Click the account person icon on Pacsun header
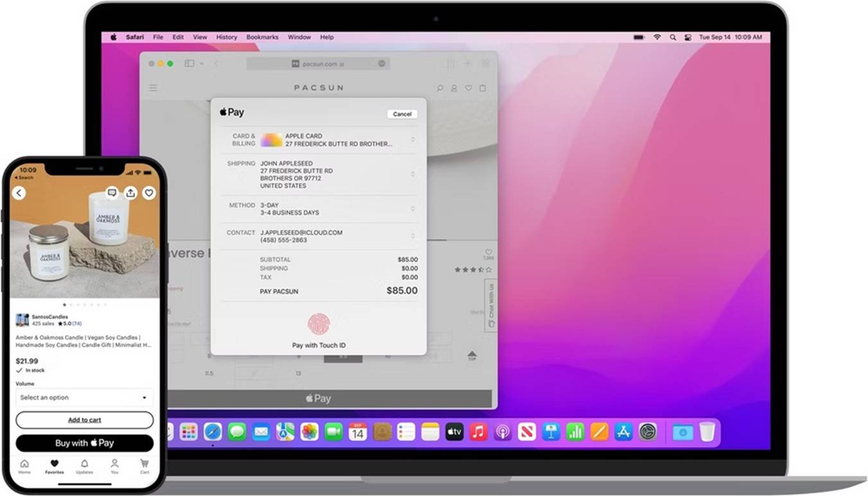Viewport: 868px width, 496px height. 455,88
